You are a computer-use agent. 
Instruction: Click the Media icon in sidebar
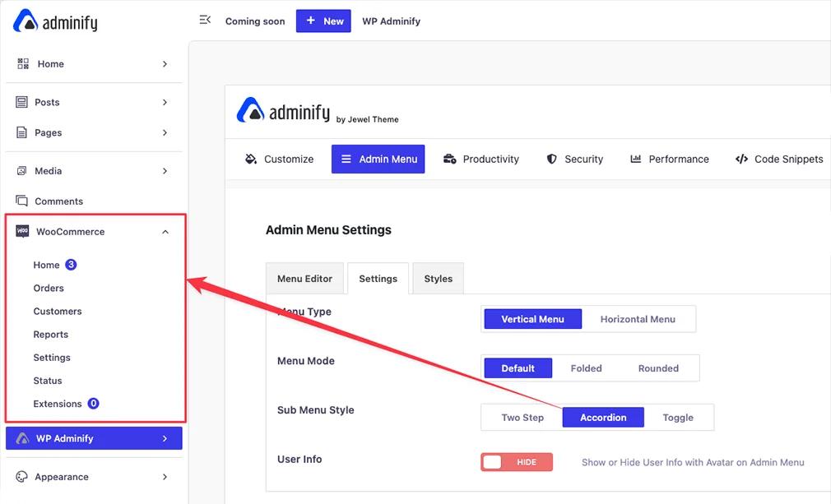tap(21, 171)
